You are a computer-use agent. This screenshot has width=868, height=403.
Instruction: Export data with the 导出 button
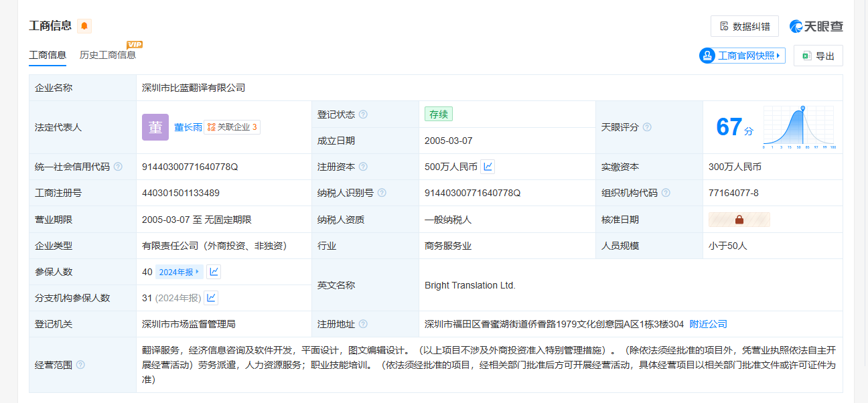[x=818, y=56]
